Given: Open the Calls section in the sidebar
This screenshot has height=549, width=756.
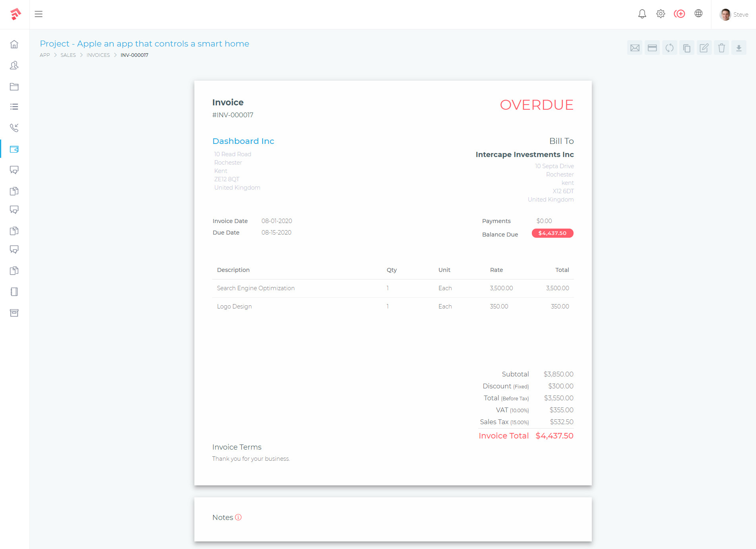Looking at the screenshot, I should (x=14, y=128).
